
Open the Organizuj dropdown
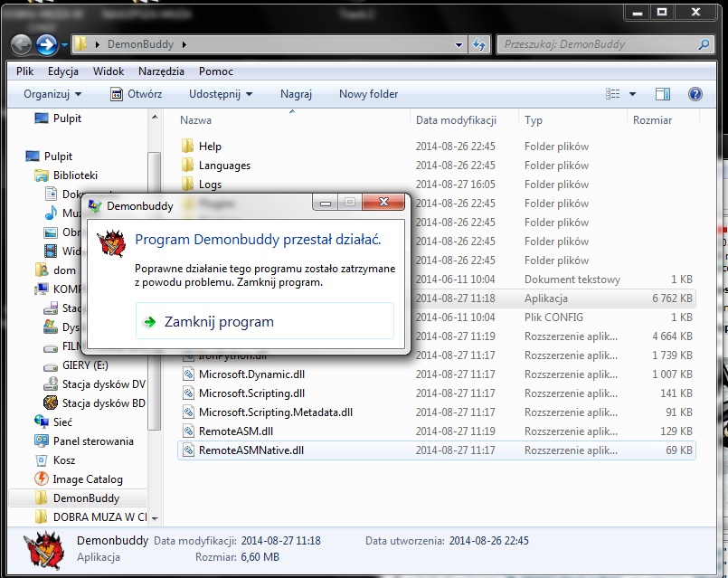tap(52, 94)
